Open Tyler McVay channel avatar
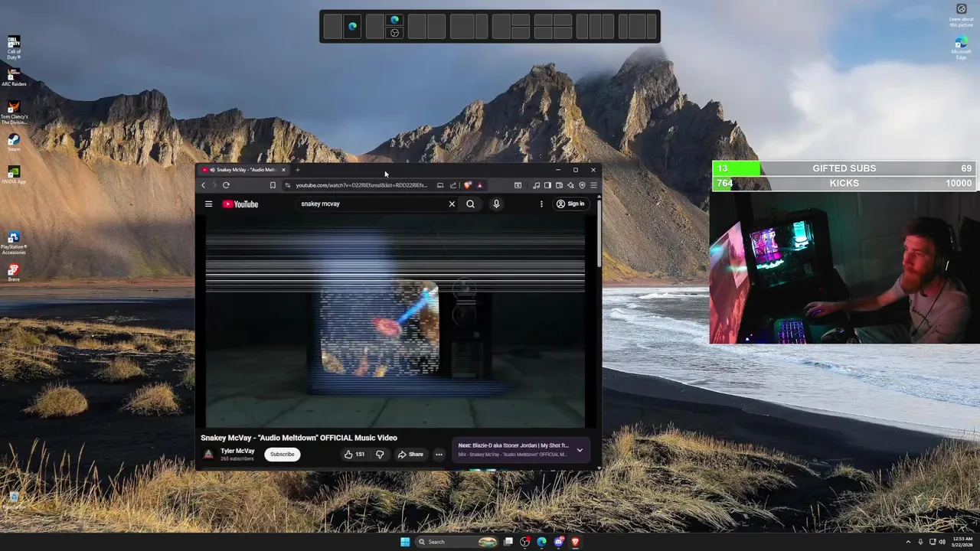This screenshot has width=980, height=551. click(x=208, y=454)
